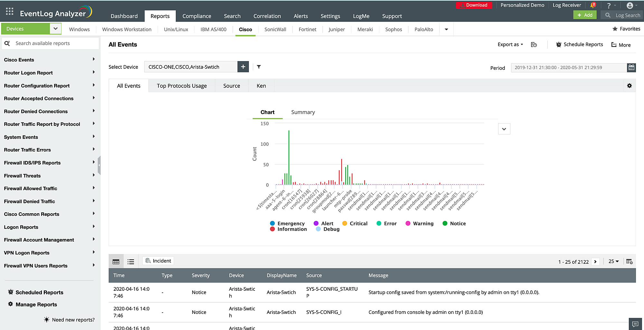Open the add/remove columns icon

click(629, 261)
